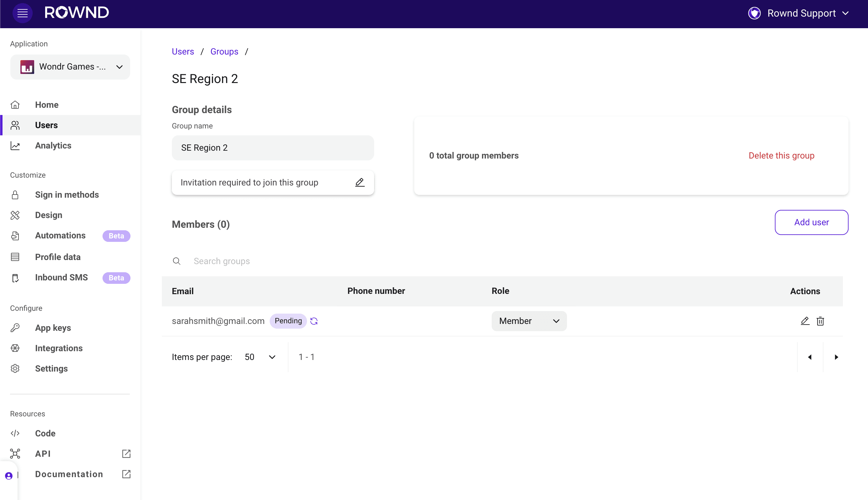Click the Add user button
The width and height of the screenshot is (868, 500).
[811, 222]
